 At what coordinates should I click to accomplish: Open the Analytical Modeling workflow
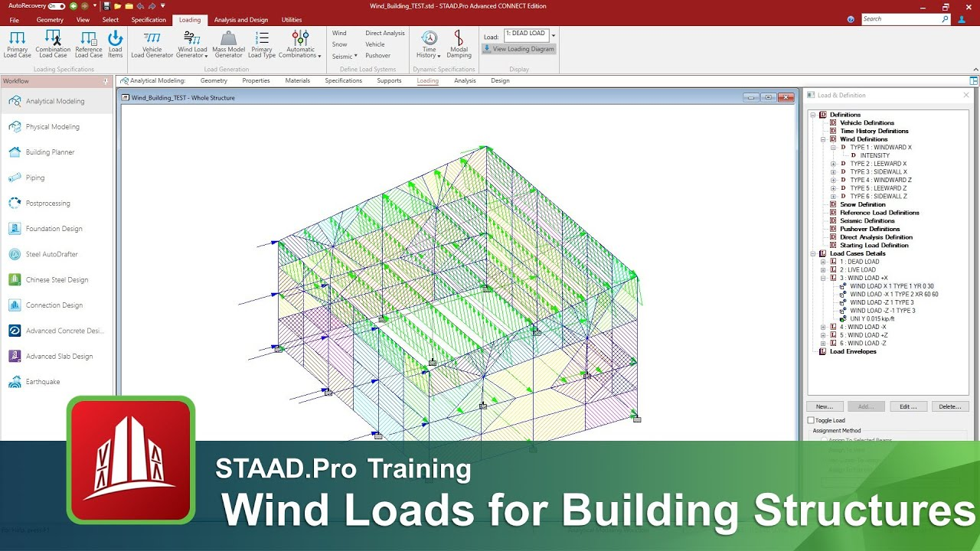tap(57, 101)
